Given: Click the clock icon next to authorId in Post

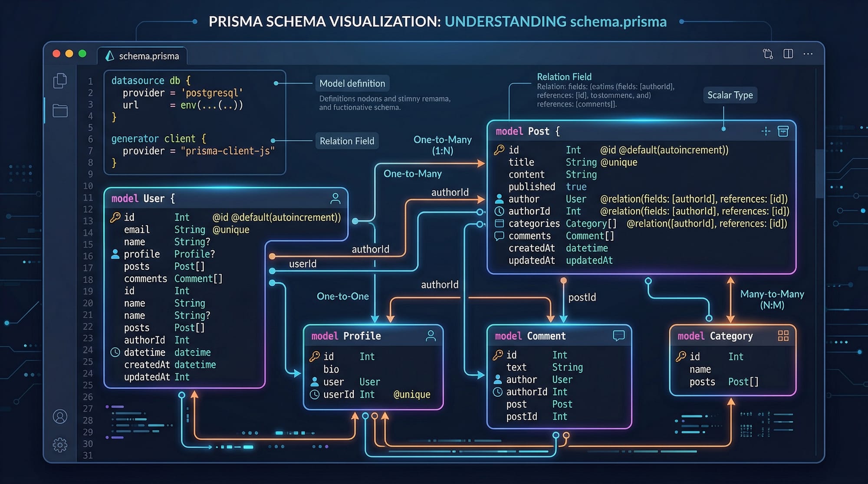Looking at the screenshot, I should click(x=499, y=211).
